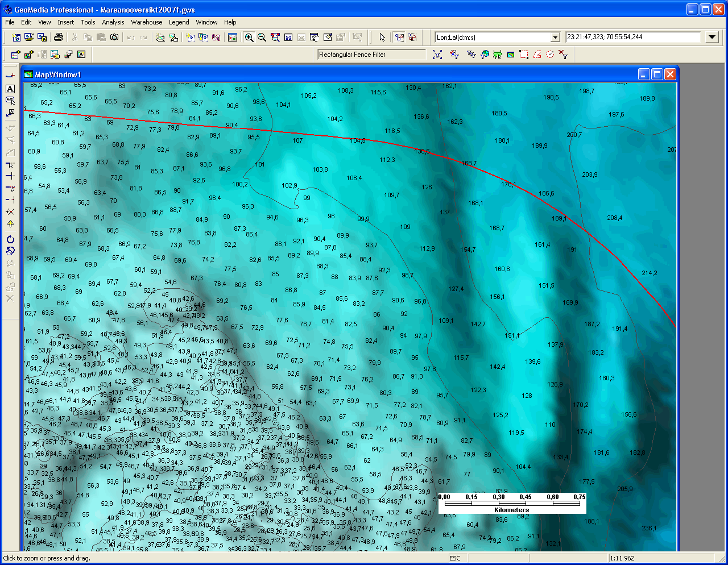Click the circle fence red icon
This screenshot has height=565, width=728.
[x=550, y=55]
